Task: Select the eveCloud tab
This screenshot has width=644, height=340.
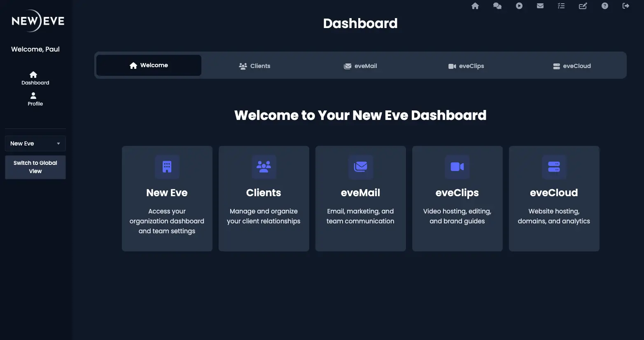Action: [x=572, y=66]
